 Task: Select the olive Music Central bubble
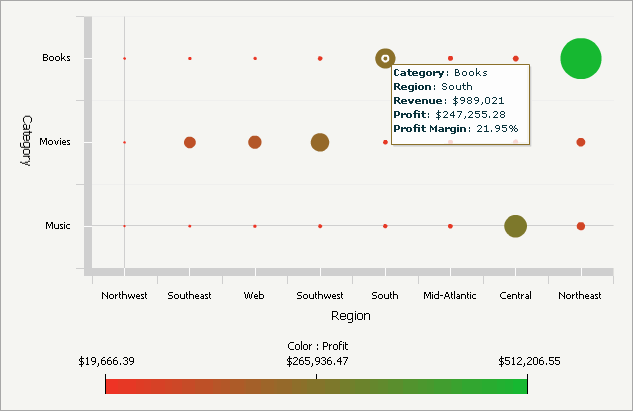pyautogui.click(x=515, y=226)
